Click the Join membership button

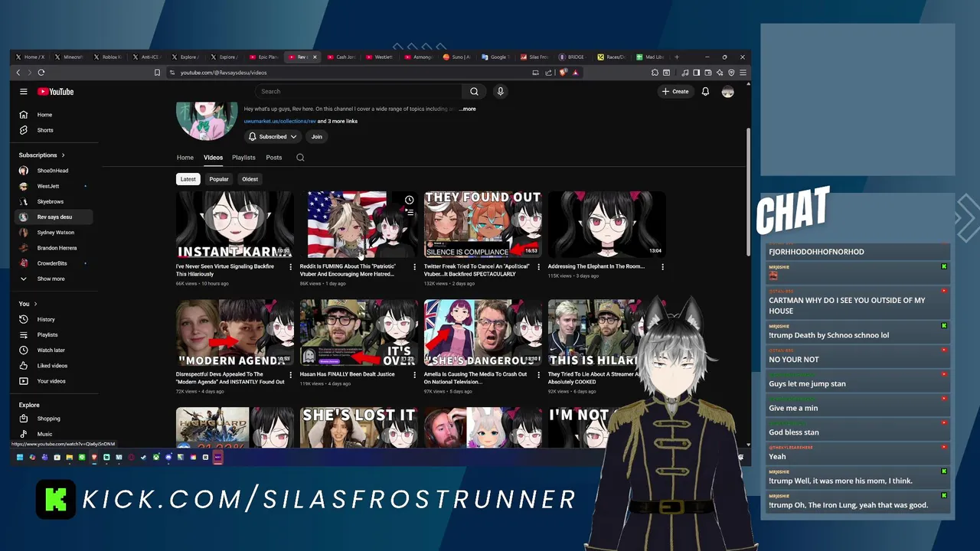[317, 136]
